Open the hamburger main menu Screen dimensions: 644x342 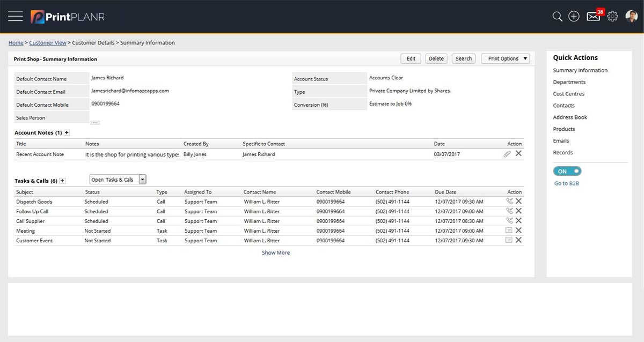coord(16,16)
